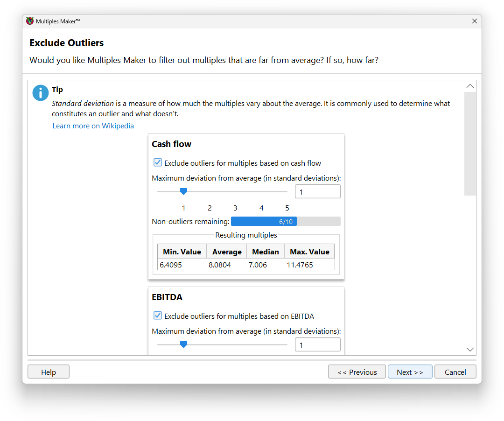Viewport: 504px width, 421px height.
Task: Click the Previous button
Action: pos(357,372)
